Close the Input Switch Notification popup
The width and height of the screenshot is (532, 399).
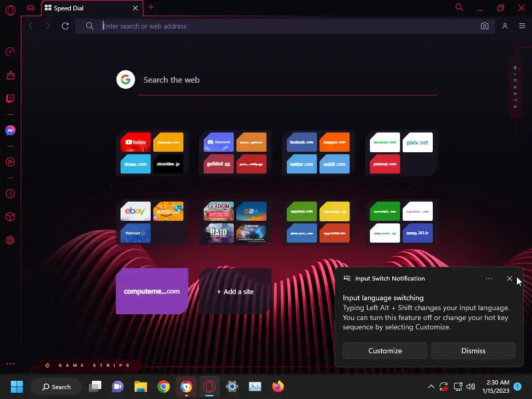509,278
